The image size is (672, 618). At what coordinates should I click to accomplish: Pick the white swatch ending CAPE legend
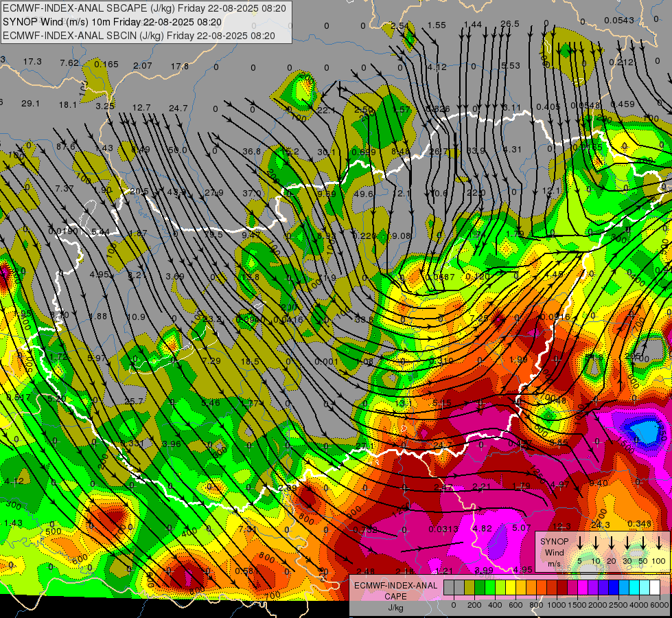click(654, 588)
